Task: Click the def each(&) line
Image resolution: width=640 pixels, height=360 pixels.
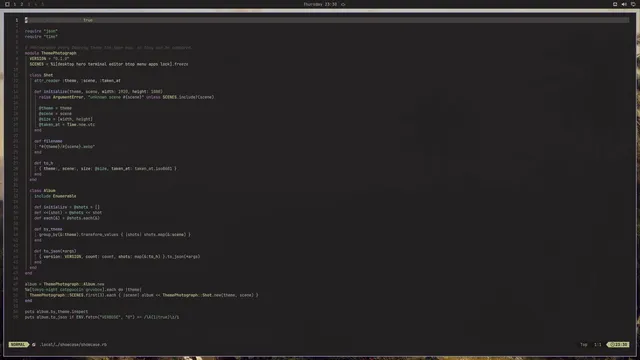Action: (67, 218)
